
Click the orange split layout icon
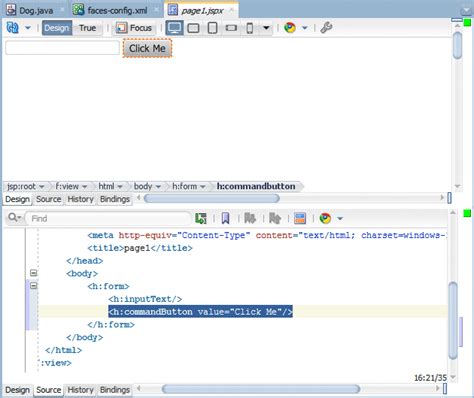(x=300, y=218)
